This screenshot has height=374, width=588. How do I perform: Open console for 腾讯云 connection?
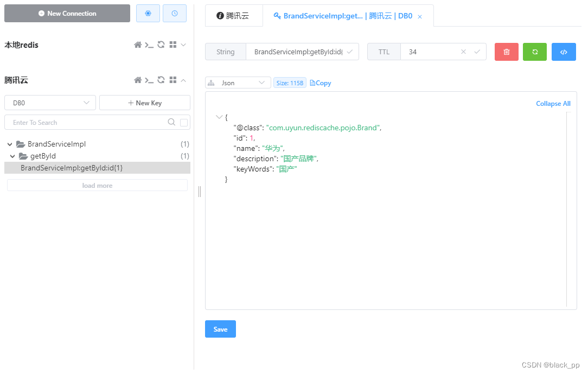(149, 80)
